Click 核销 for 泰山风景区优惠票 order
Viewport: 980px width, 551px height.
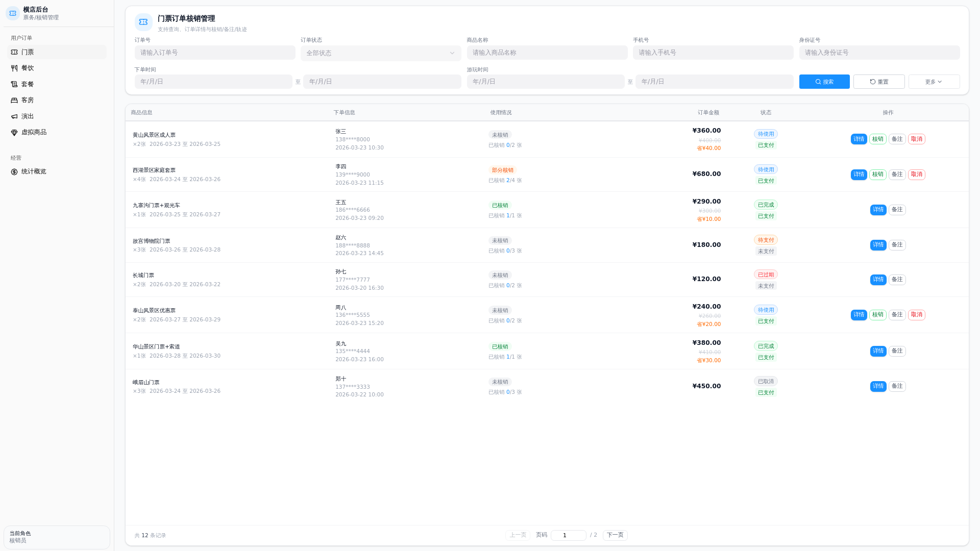(878, 315)
